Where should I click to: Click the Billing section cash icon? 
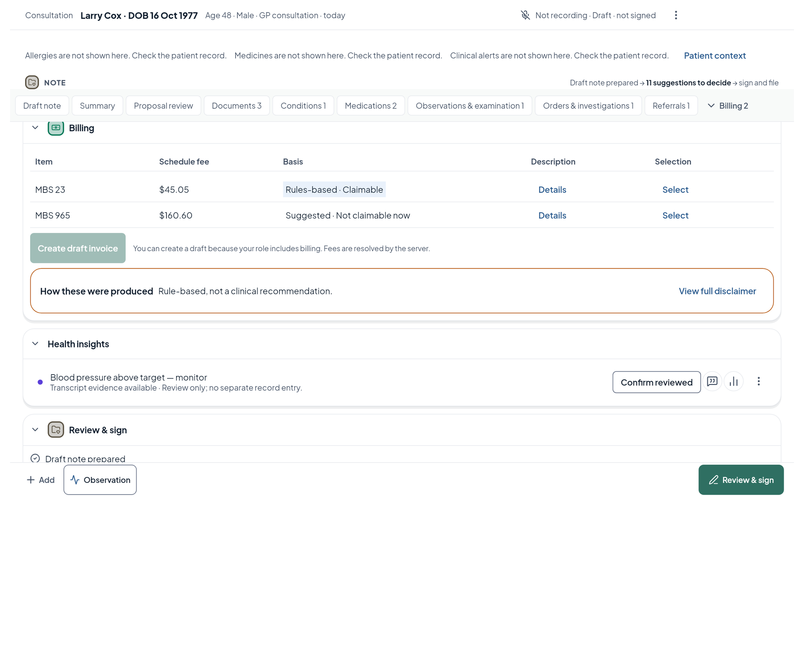pos(56,128)
